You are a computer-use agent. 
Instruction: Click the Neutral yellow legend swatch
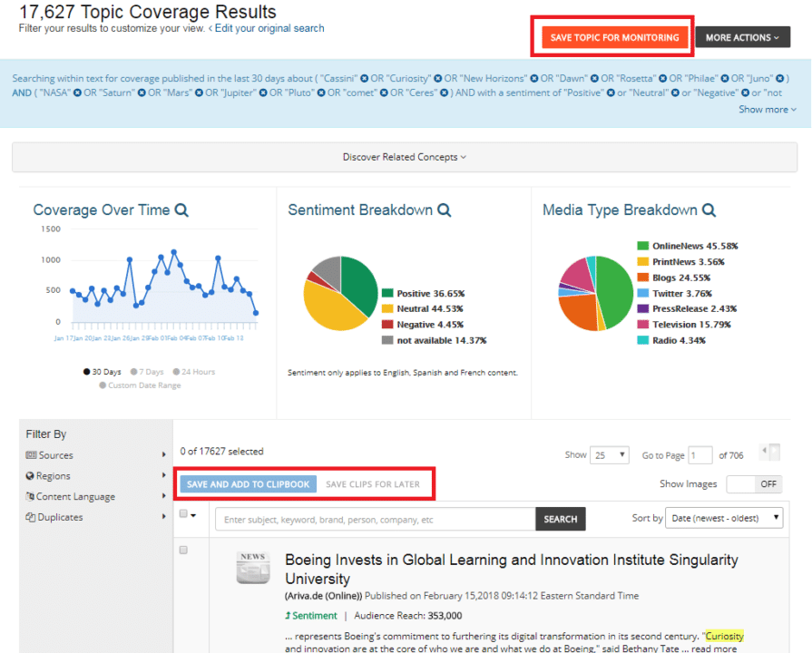point(387,308)
